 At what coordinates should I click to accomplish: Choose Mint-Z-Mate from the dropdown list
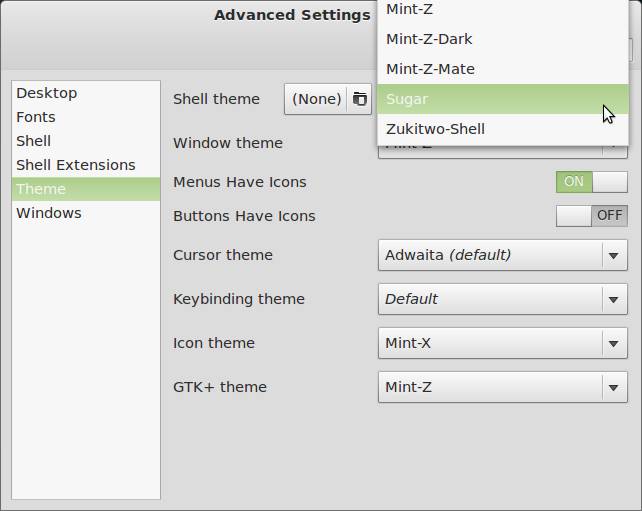[502, 69]
